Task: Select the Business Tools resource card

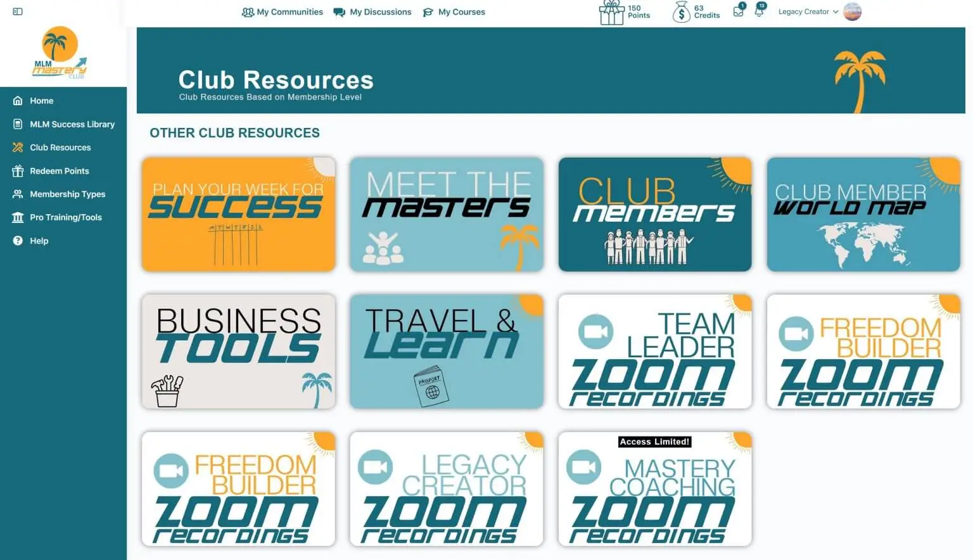Action: pyautogui.click(x=239, y=352)
